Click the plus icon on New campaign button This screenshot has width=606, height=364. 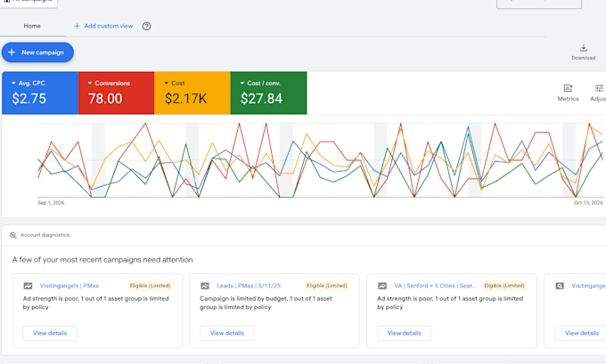[12, 53]
